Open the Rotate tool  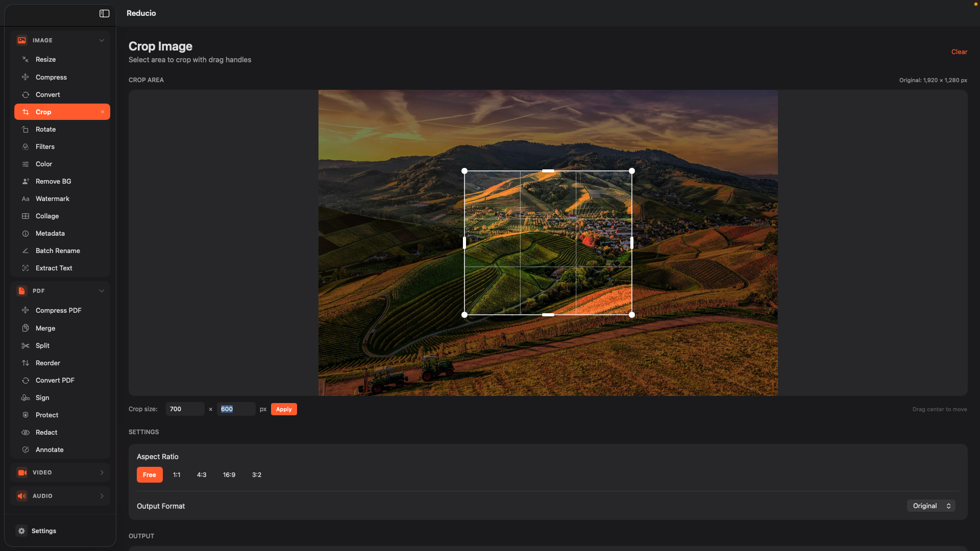point(45,129)
